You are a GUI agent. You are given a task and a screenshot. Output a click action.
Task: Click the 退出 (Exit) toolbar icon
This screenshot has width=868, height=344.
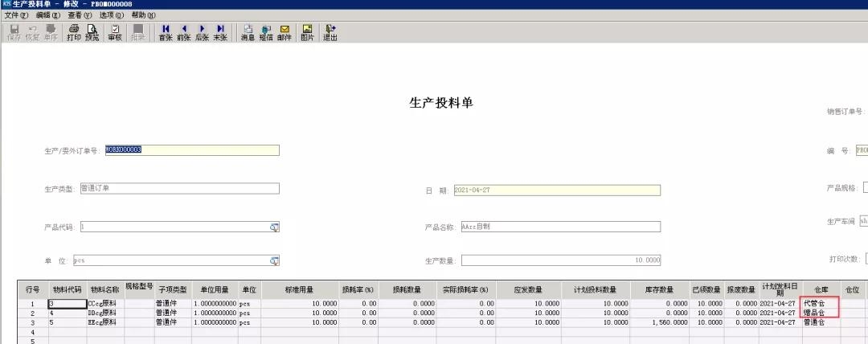click(330, 32)
